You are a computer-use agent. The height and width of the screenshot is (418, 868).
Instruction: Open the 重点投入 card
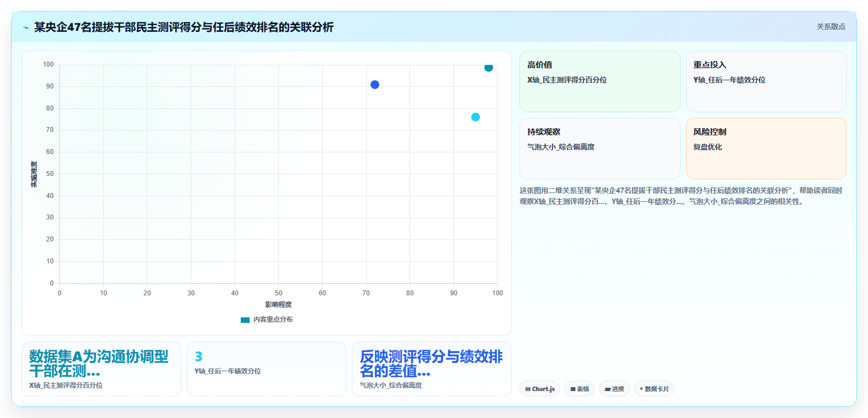(766, 81)
